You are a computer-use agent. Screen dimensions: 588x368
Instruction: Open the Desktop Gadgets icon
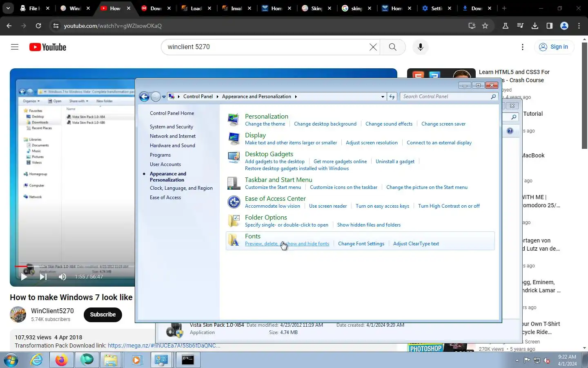pyautogui.click(x=234, y=157)
